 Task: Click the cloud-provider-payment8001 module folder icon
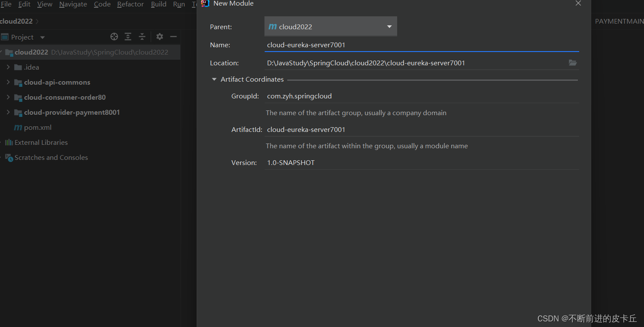18,113
